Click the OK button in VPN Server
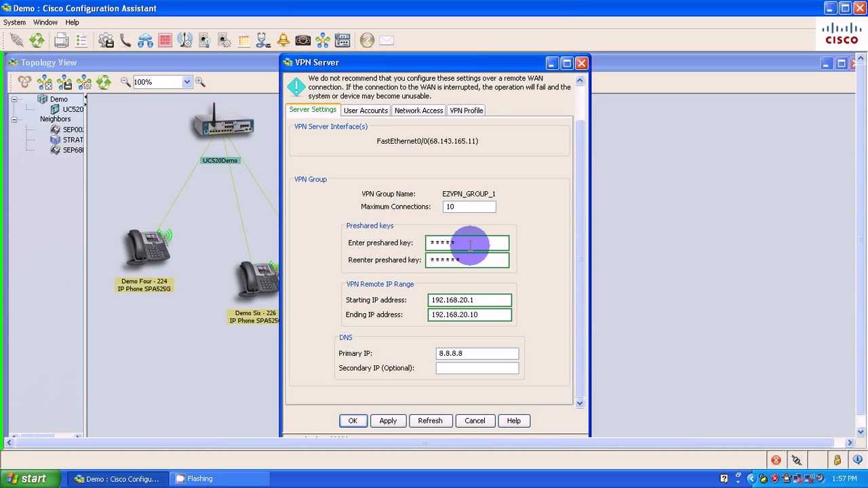 click(353, 421)
